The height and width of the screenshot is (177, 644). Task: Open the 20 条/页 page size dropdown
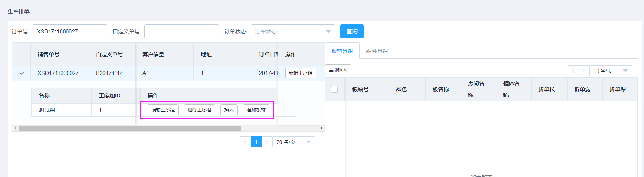coord(293,142)
